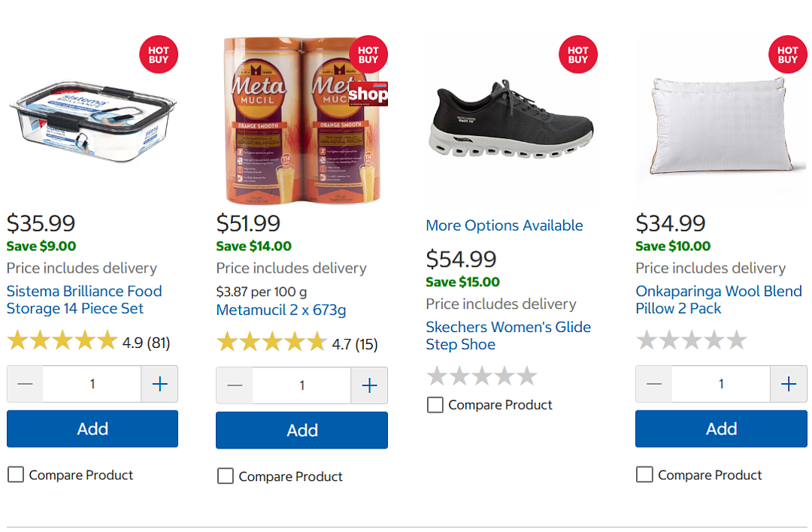
Task: Open Skechers Women's Glide Step Shoe link
Action: [x=508, y=336]
